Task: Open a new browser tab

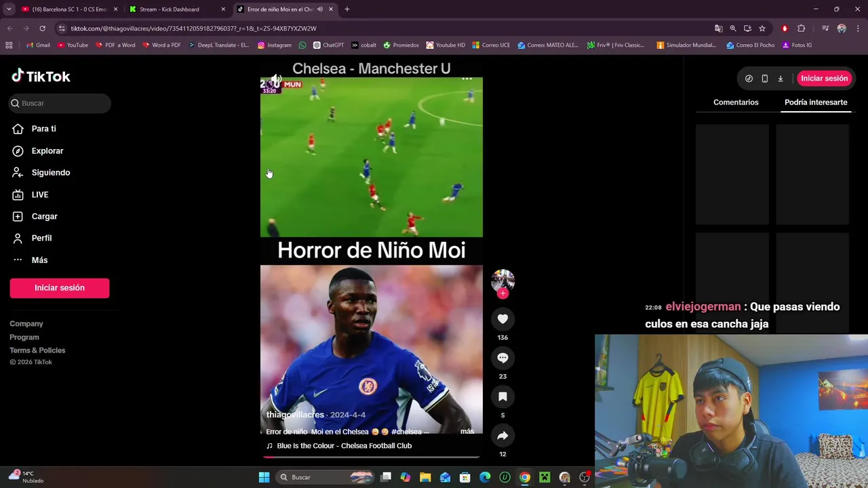Action: [347, 9]
